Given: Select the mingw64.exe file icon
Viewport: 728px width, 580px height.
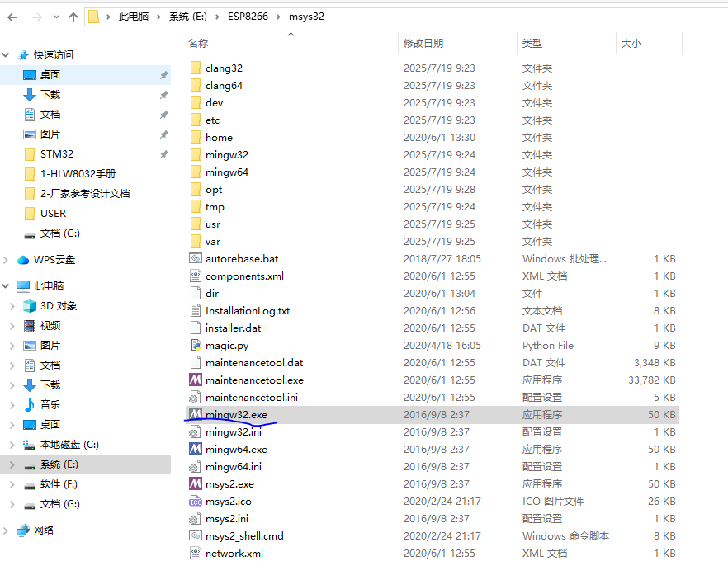Looking at the screenshot, I should (196, 449).
